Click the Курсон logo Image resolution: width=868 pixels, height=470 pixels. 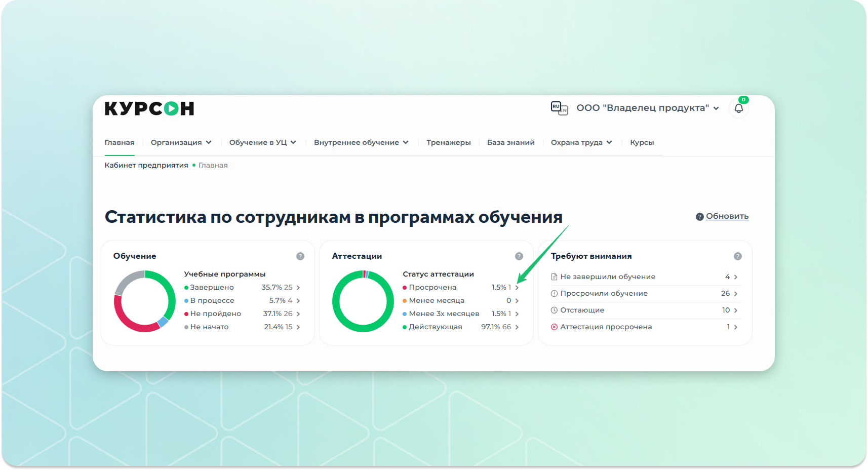click(x=149, y=108)
